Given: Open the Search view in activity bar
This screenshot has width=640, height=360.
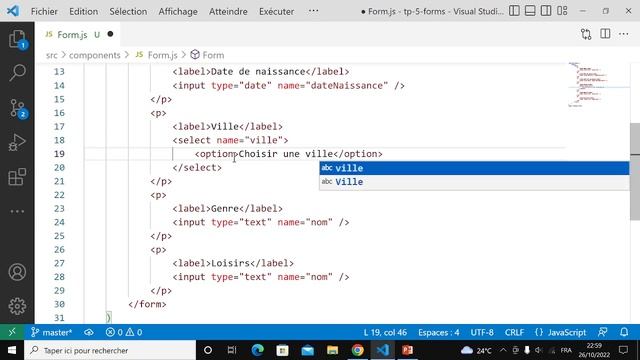Looking at the screenshot, I should point(17,73).
